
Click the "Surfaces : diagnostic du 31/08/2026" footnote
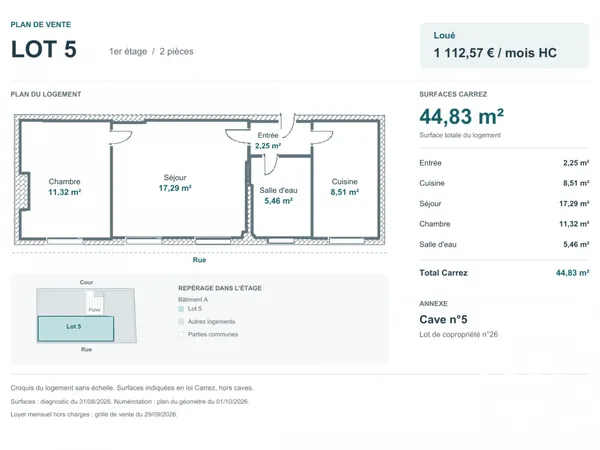(x=130, y=402)
